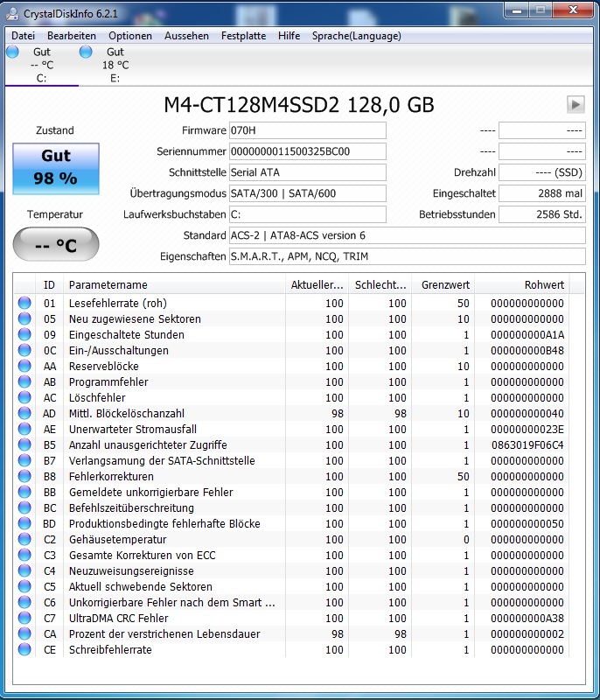Click status orb of Neu zugewiesene Sektoren

click(24, 318)
